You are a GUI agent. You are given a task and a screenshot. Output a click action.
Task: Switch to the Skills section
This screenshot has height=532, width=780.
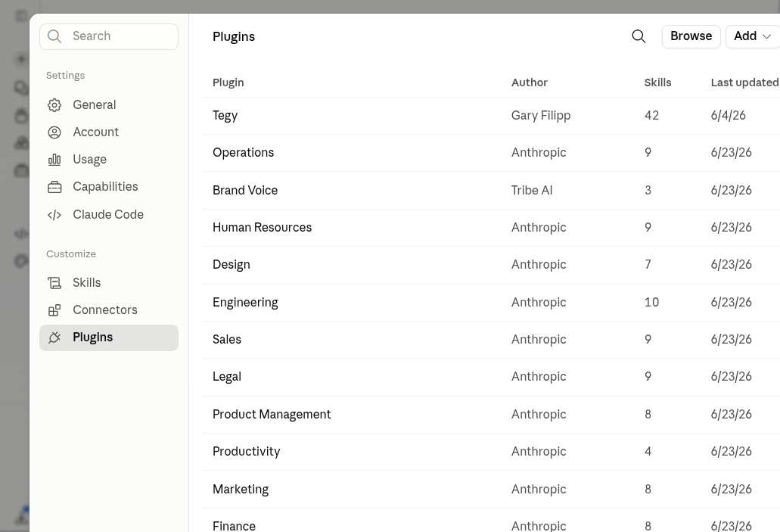109,283
